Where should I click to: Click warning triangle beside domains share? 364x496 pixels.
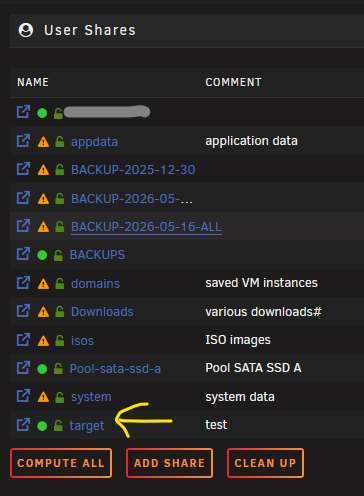(43, 284)
